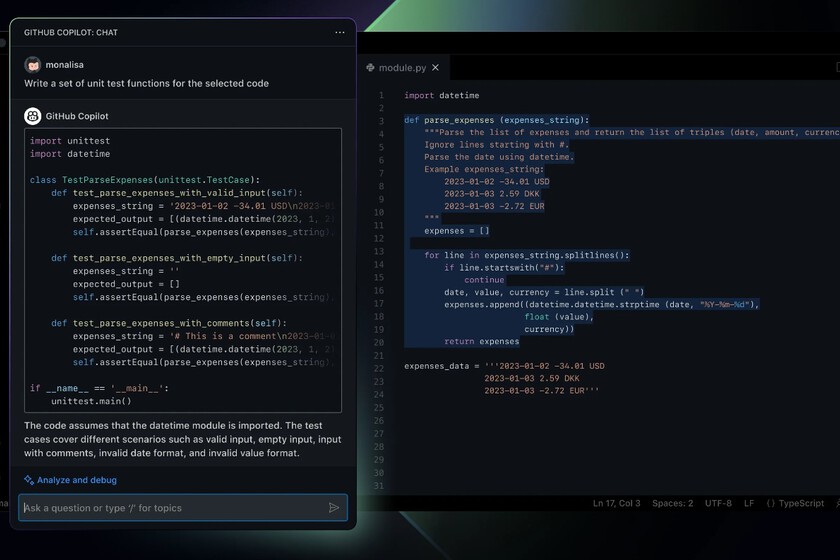Click the GITHUB COPILOT: CHAT panel title
Screen dimensions: 840x560
click(71, 33)
